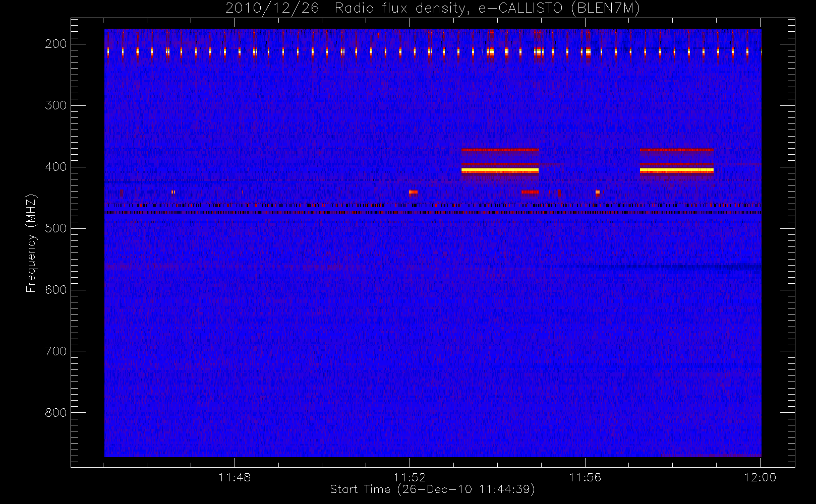Click the 'Frequency (MHz)' axis label
The width and height of the screenshot is (816, 504).
[x=31, y=243]
